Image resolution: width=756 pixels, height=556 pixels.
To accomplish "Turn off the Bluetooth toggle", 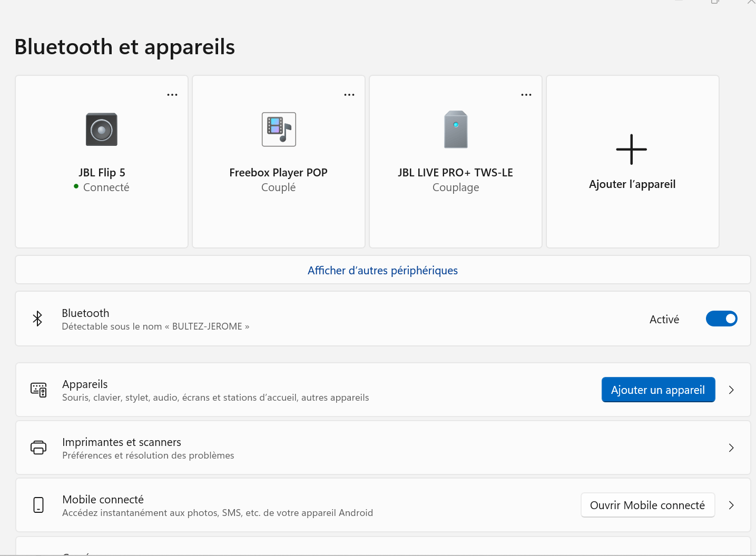I will [722, 319].
